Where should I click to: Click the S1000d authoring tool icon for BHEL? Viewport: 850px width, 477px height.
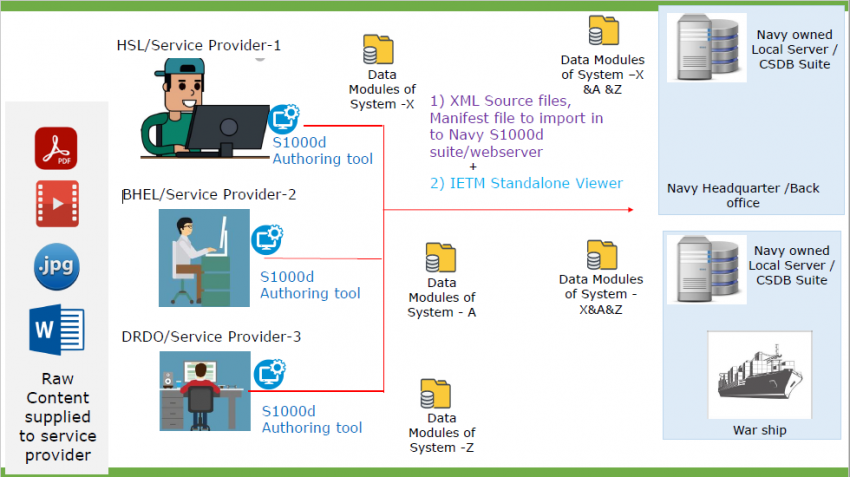tap(268, 240)
